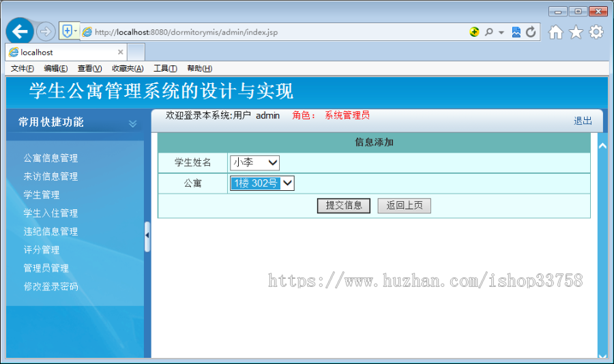Close the localhost tab
The width and height of the screenshot is (614, 364).
click(120, 52)
